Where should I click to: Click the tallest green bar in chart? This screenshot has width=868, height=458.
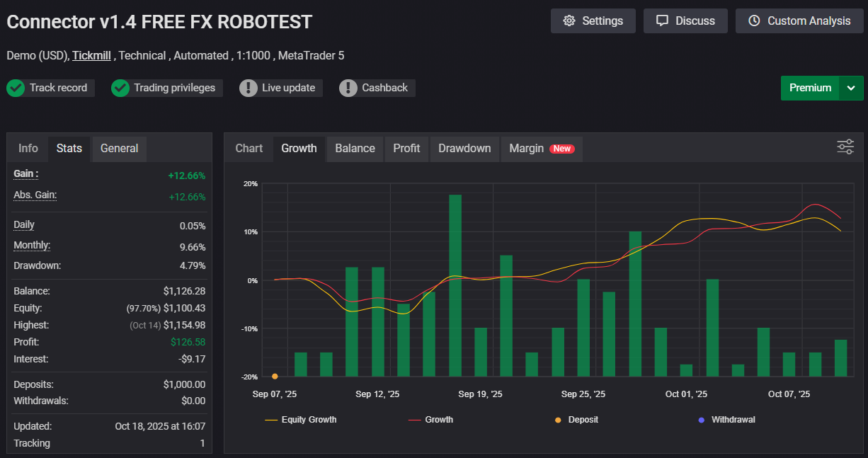coord(455,283)
